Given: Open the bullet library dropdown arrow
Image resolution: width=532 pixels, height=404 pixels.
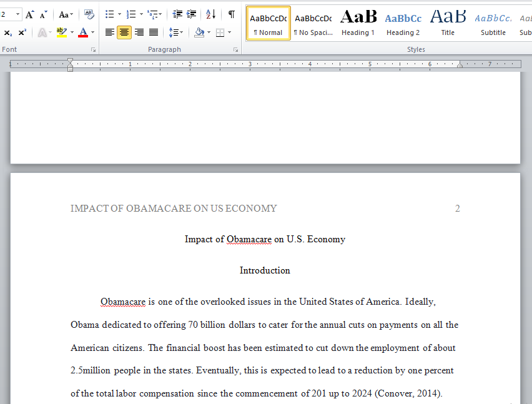Looking at the screenshot, I should pyautogui.click(x=119, y=14).
